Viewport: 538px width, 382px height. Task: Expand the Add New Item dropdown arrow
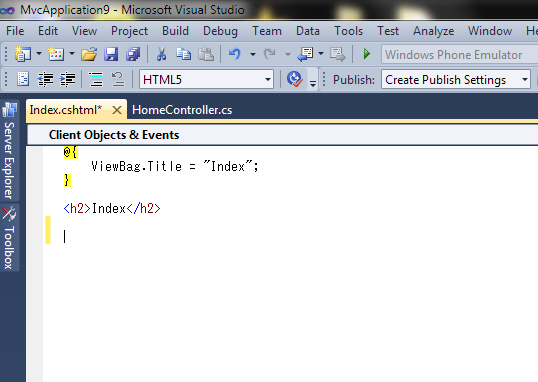tap(72, 54)
